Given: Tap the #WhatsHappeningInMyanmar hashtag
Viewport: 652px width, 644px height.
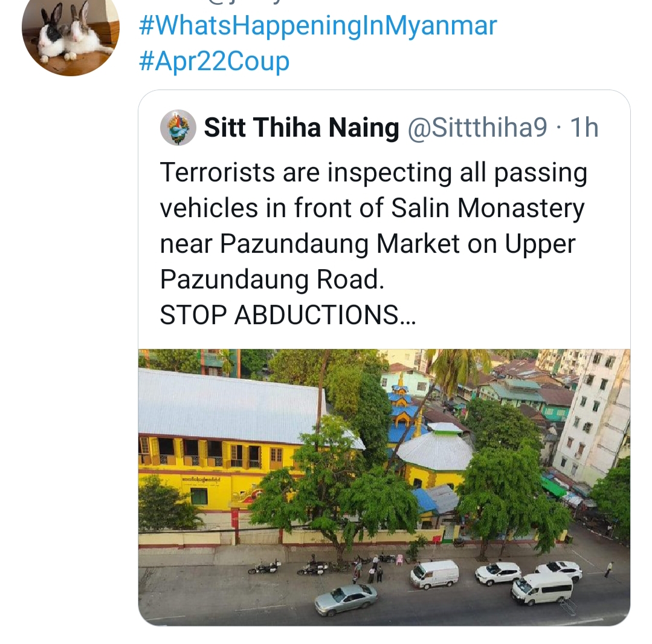Looking at the screenshot, I should 318,25.
